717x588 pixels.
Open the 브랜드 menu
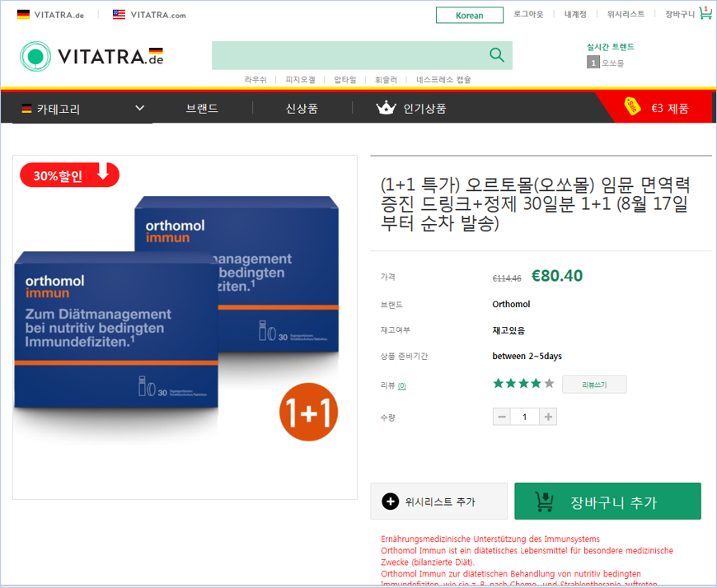pyautogui.click(x=202, y=108)
